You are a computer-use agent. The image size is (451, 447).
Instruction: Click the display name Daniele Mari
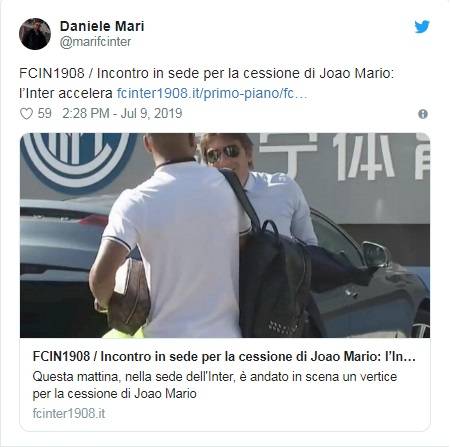102,26
